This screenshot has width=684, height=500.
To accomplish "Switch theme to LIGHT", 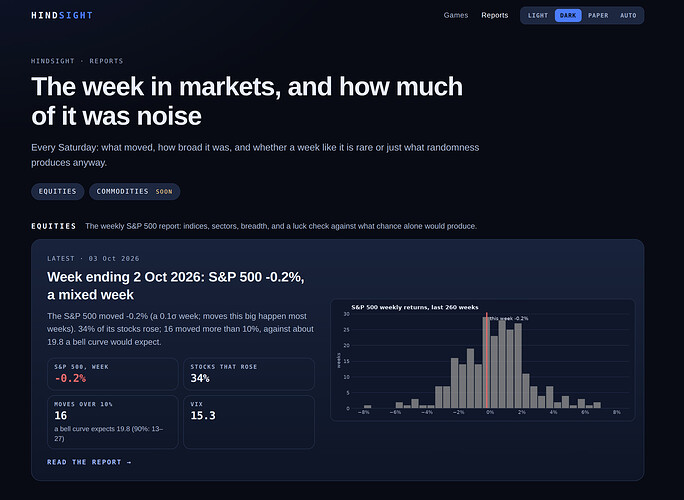I will (x=537, y=15).
